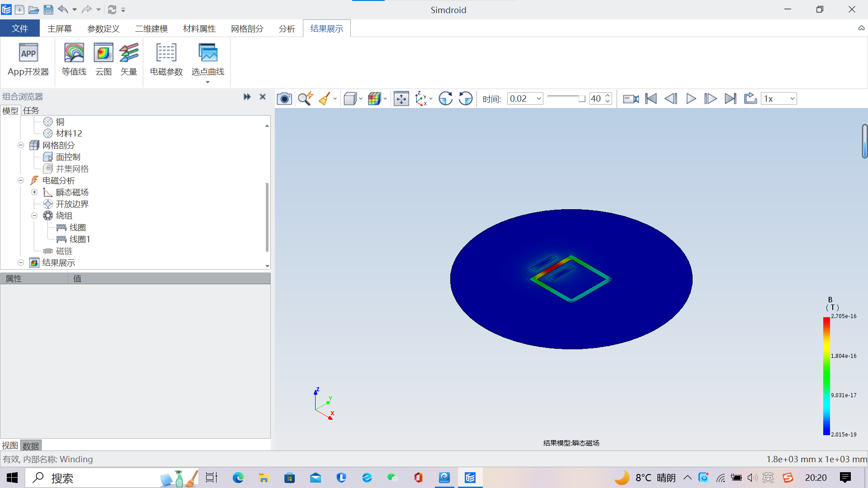Viewport: 868px width, 488px height.
Task: Open the 电磁参数 tool
Action: 166,60
